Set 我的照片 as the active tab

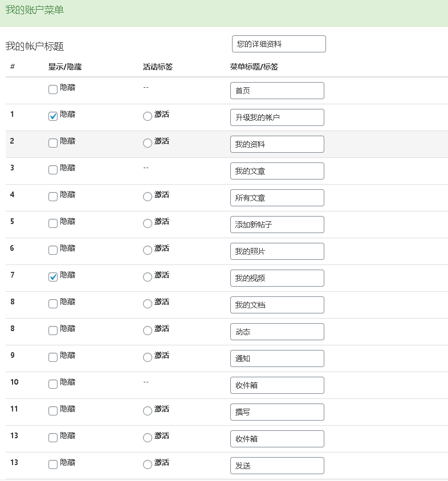[x=147, y=250]
